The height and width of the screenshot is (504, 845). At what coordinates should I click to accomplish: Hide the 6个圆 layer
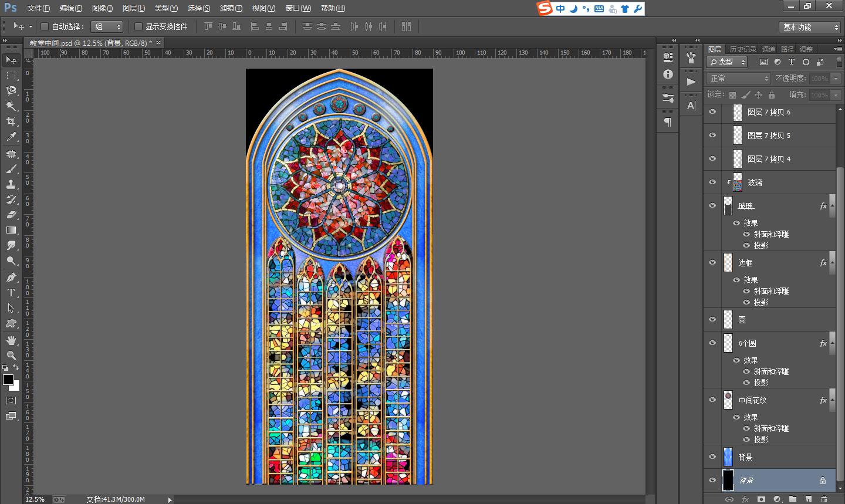pyautogui.click(x=712, y=343)
